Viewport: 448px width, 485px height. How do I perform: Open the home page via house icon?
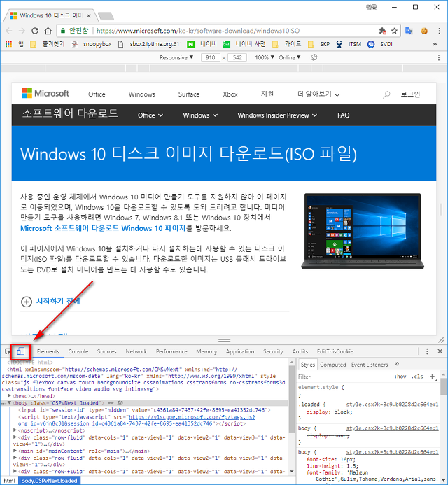48,31
